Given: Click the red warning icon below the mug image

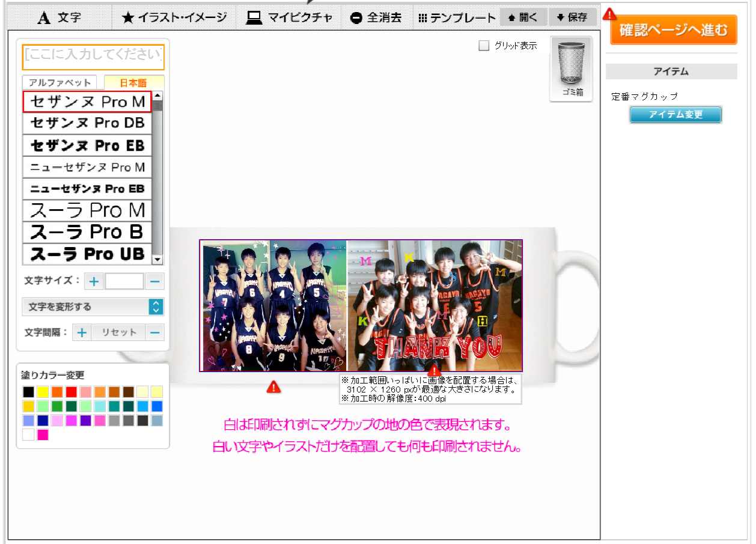Looking at the screenshot, I should (x=273, y=387).
